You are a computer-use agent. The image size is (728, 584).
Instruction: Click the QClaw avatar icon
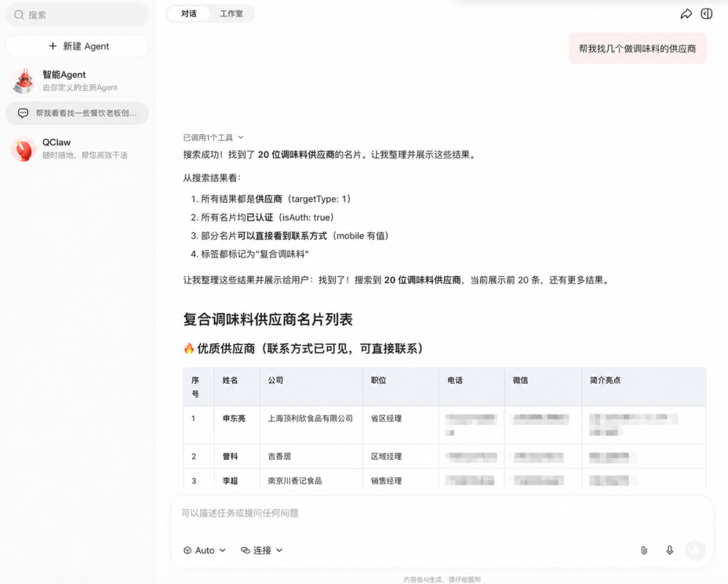click(x=23, y=148)
